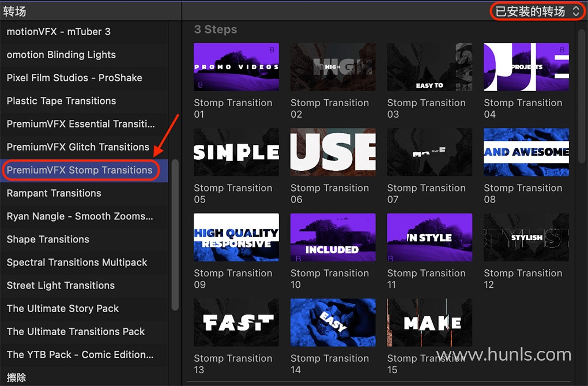The image size is (588, 386).
Task: Click Stomp Transition 10 INCLUDED thumbnail
Action: (x=333, y=237)
